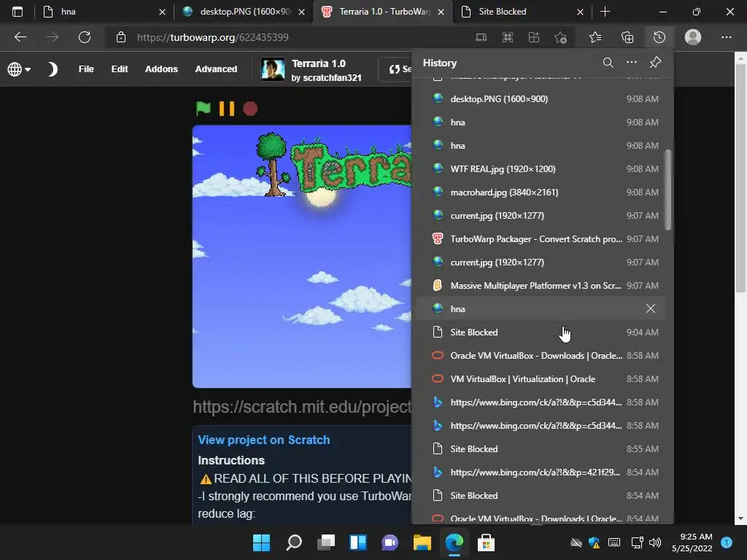
Task: Open Oracle VM VirtualBox Downloads 8:58 entry
Action: (x=541, y=356)
